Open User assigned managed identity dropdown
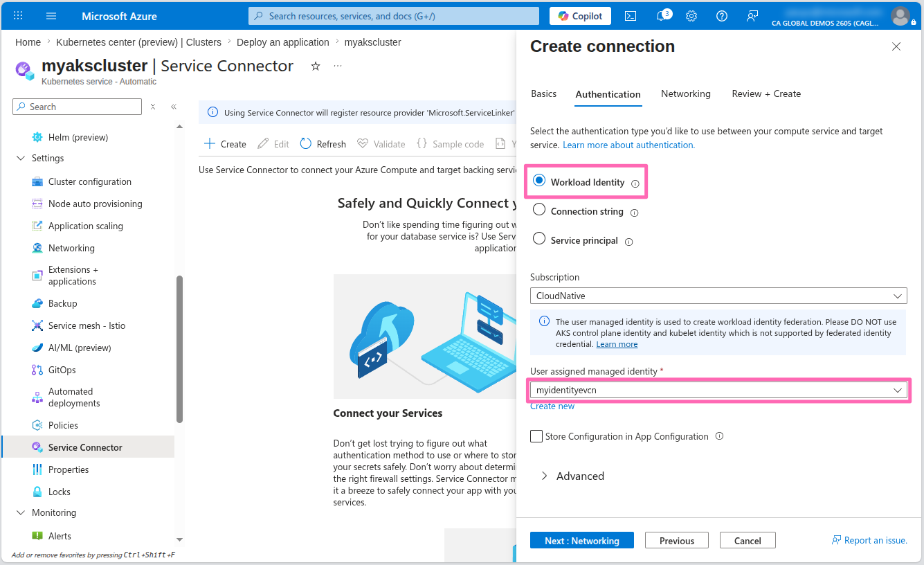924x565 pixels. pyautogui.click(x=718, y=390)
